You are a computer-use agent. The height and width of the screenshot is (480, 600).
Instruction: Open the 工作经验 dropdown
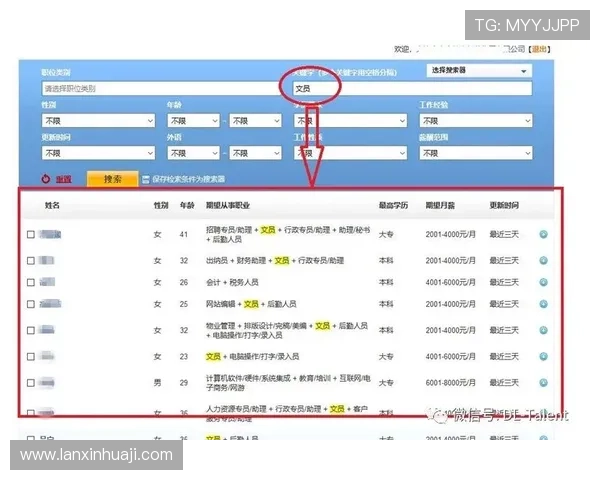475,121
